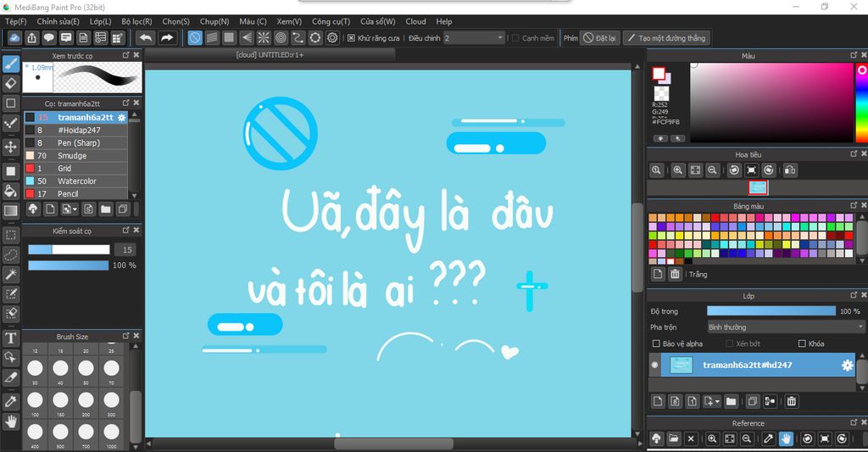The width and height of the screenshot is (868, 452).
Task: Adjust the layer Độ trong opacity slider
Action: [771, 311]
